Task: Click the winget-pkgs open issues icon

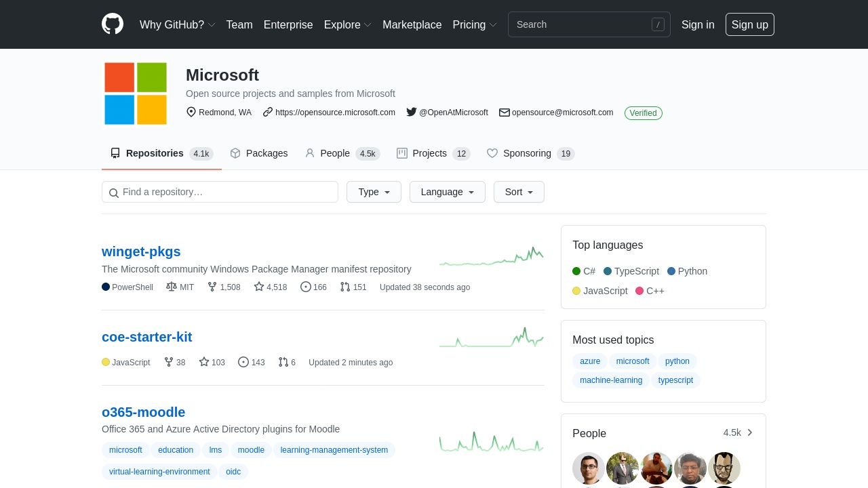Action: point(306,287)
